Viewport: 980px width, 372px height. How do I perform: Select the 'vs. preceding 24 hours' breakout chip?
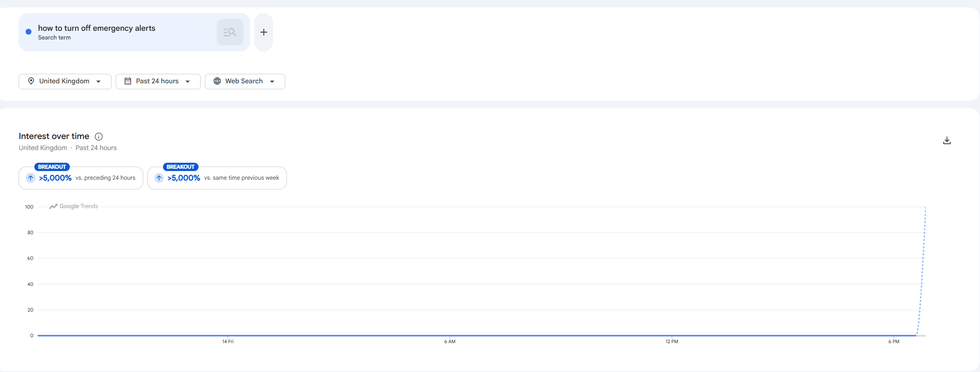click(x=81, y=178)
